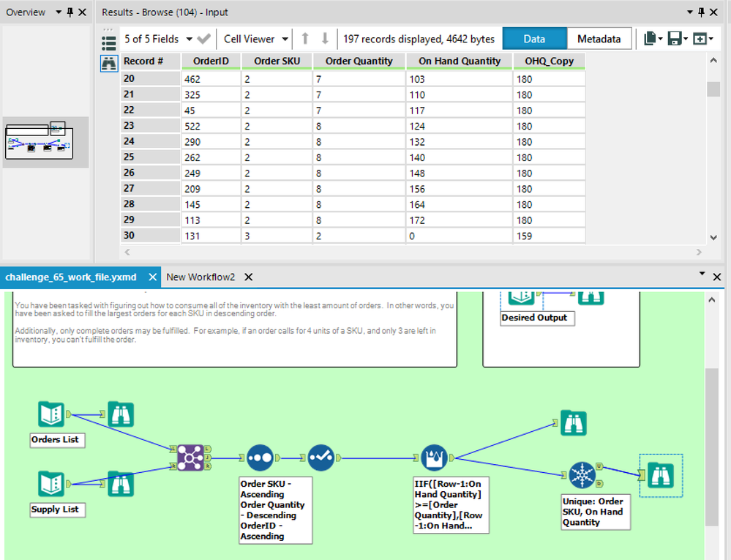Switch to New Workflow2 tab
731x560 pixels.
200,277
